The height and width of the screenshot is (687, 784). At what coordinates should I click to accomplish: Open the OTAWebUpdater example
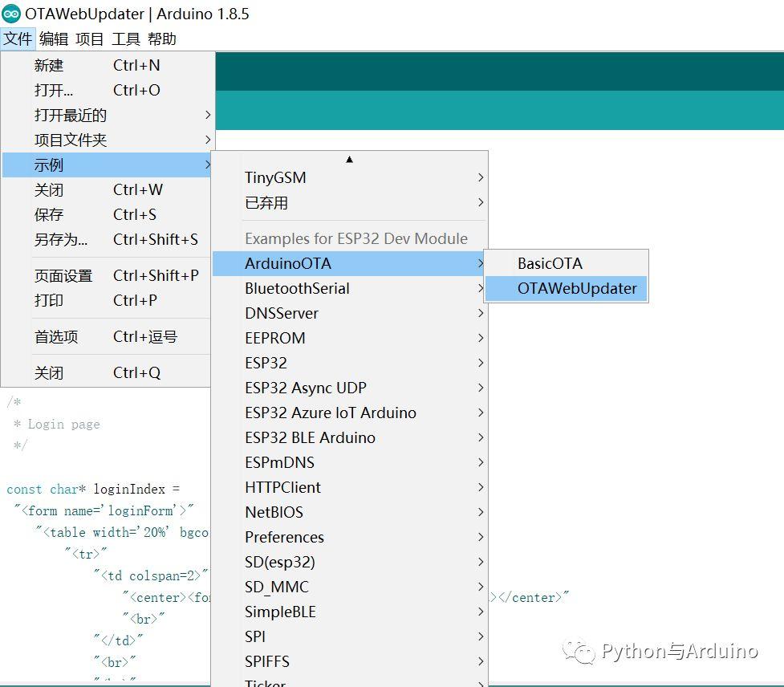(566, 288)
